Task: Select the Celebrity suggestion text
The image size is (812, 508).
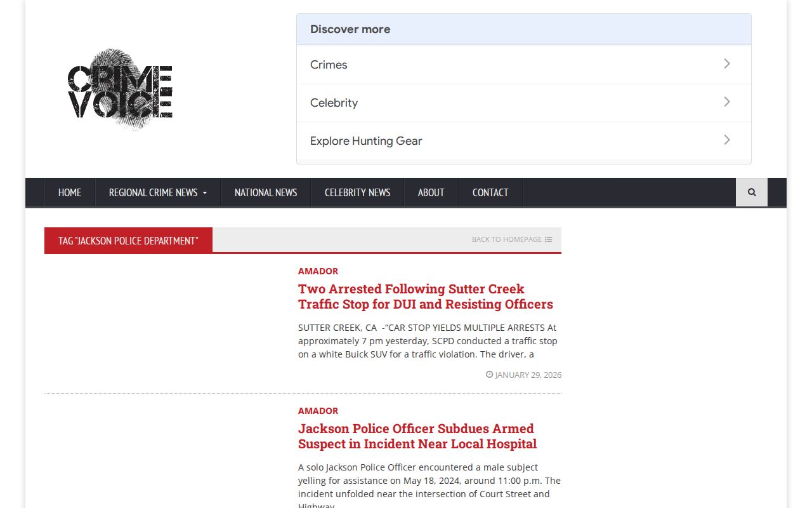Action: tap(334, 103)
